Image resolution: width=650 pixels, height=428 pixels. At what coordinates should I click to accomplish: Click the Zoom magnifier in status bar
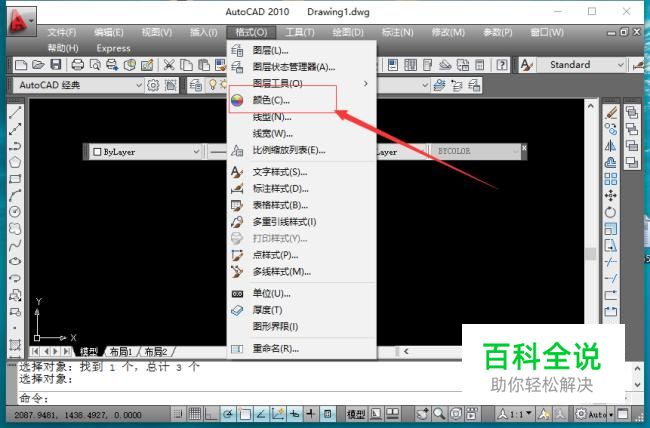click(439, 413)
